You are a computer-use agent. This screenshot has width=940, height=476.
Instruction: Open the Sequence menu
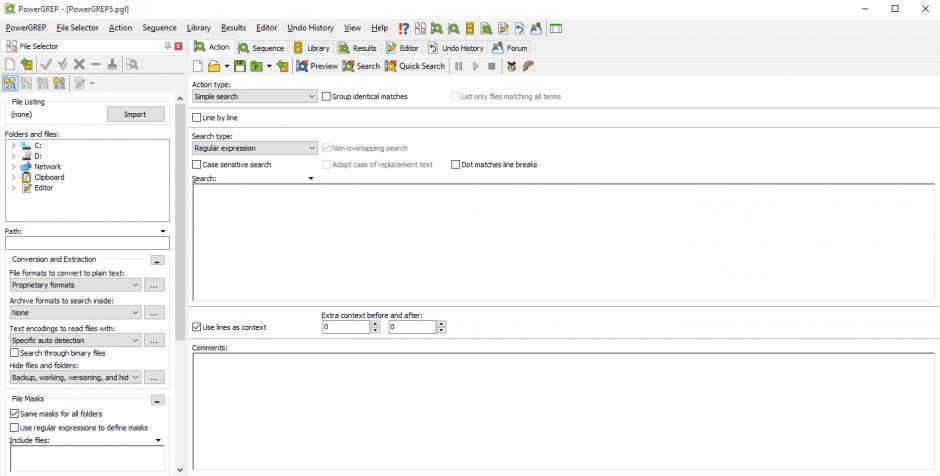click(x=159, y=28)
